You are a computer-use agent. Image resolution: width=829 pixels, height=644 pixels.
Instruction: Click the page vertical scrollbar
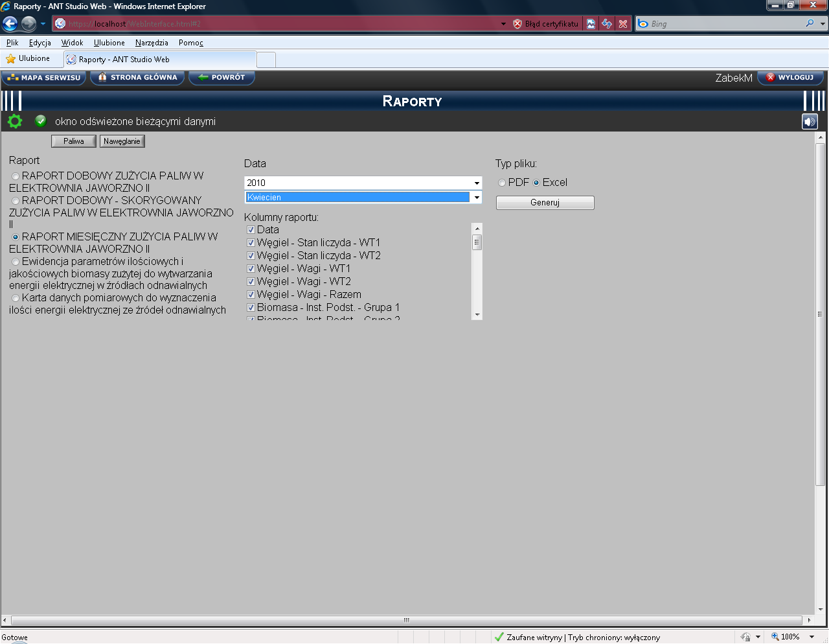[820, 314]
